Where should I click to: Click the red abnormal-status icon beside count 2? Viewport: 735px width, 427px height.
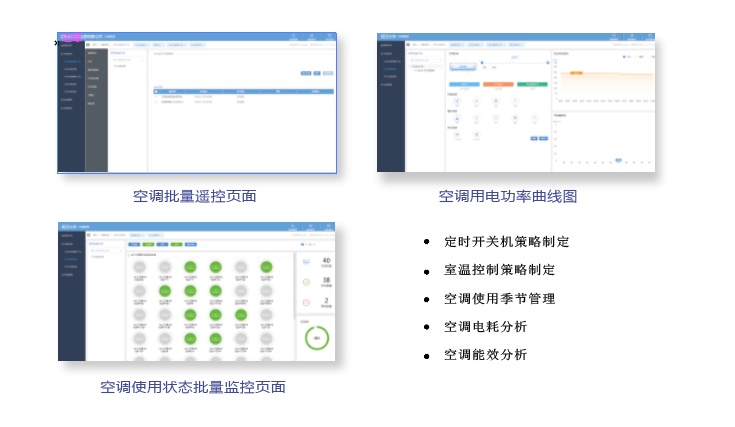[306, 302]
